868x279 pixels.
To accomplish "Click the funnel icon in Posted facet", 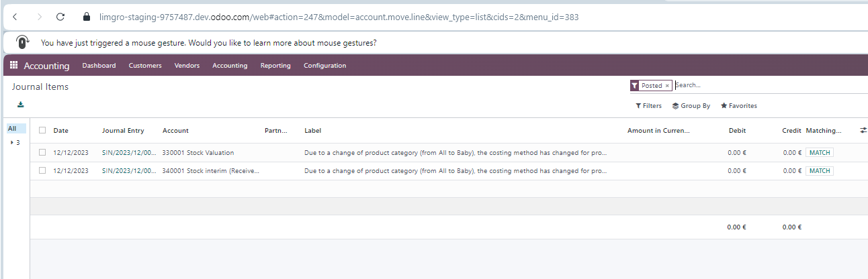I will click(x=634, y=86).
